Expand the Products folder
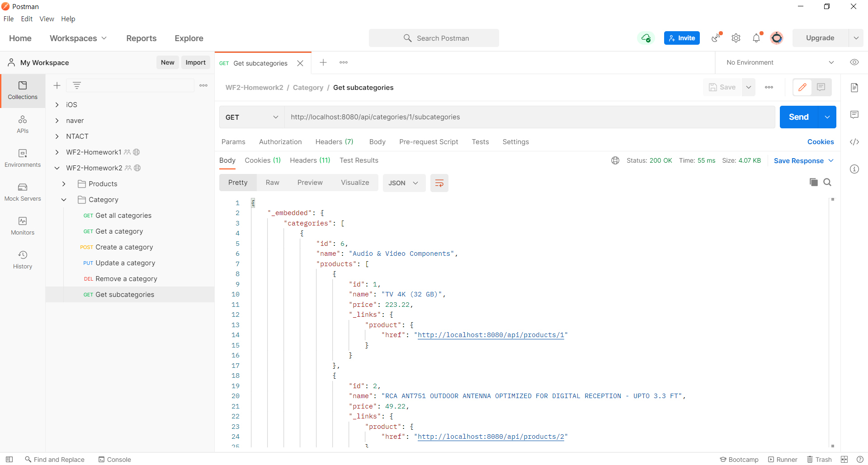This screenshot has width=868, height=465. [x=64, y=184]
